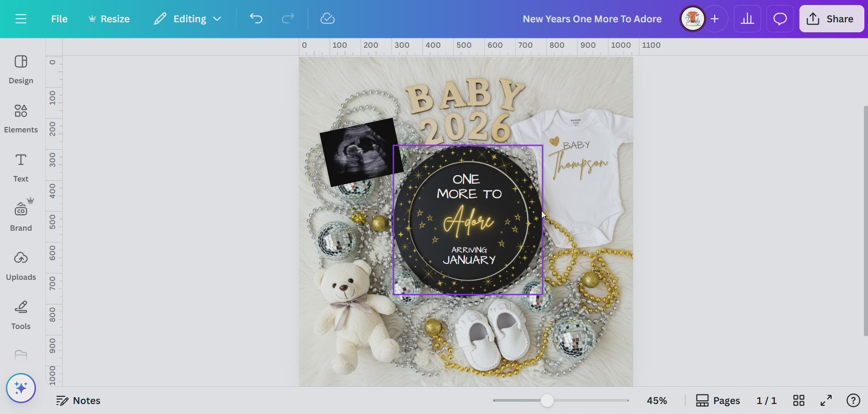Viewport: 868px width, 414px height.
Task: Select the 'ARRIVING' text on canvas
Action: [x=469, y=250]
